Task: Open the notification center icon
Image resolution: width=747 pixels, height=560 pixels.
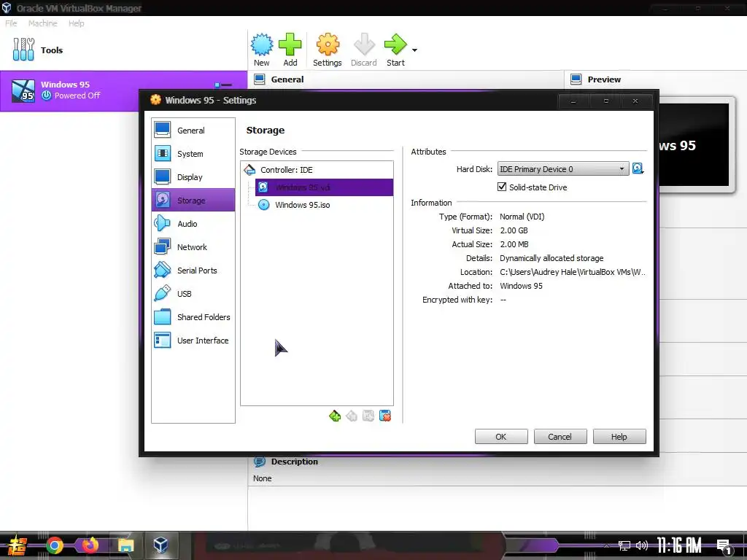Action: click(x=724, y=546)
